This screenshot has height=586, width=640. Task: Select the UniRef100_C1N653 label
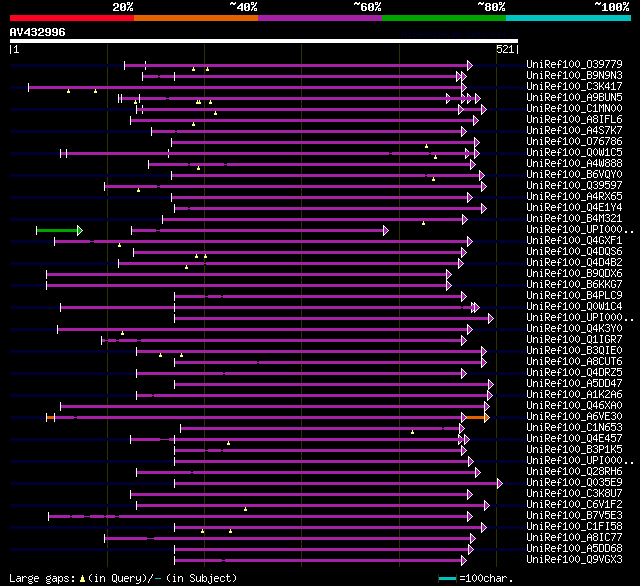coord(574,428)
